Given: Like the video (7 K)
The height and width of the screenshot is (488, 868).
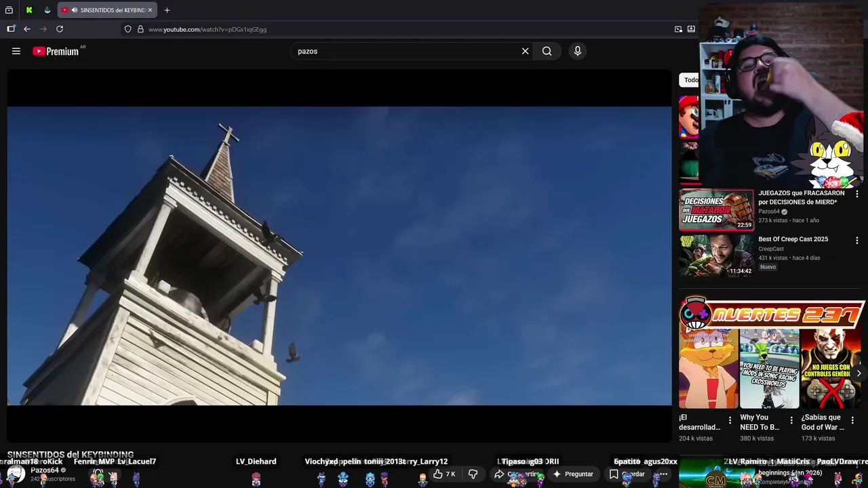Looking at the screenshot, I should [x=444, y=474].
